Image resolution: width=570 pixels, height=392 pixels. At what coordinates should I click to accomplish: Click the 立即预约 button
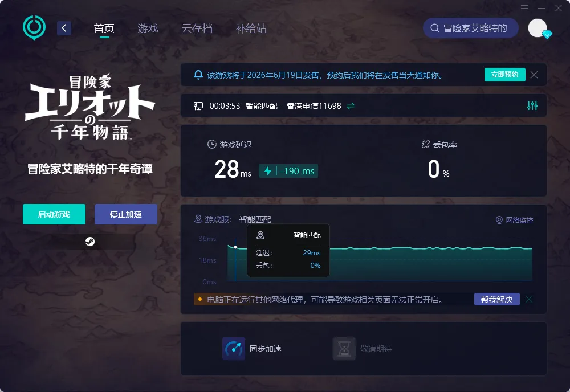click(504, 75)
